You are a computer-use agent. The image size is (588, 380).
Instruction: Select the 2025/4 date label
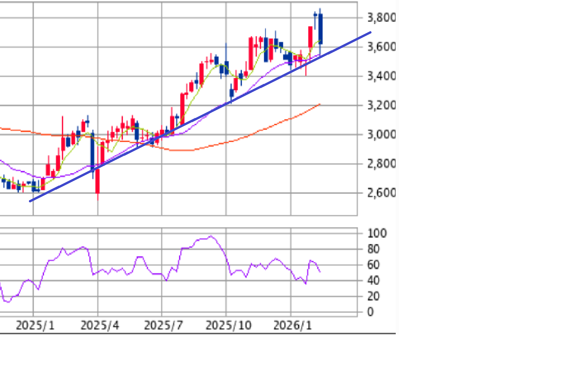pyautogui.click(x=99, y=325)
